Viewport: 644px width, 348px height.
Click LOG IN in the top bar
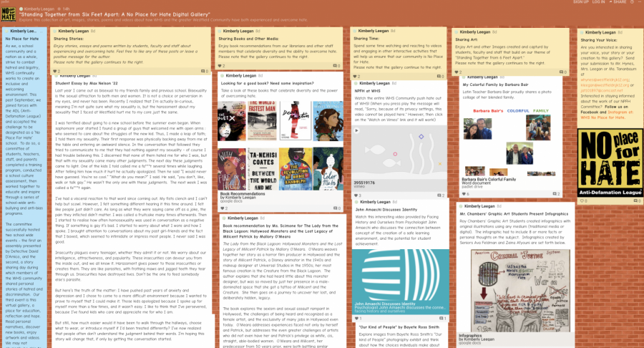(x=598, y=2)
